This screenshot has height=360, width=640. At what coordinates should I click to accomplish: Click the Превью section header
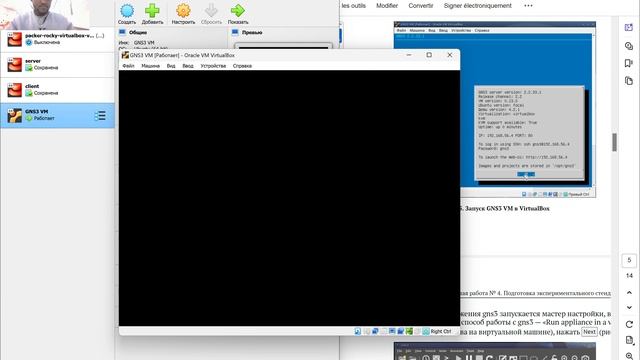(252, 32)
